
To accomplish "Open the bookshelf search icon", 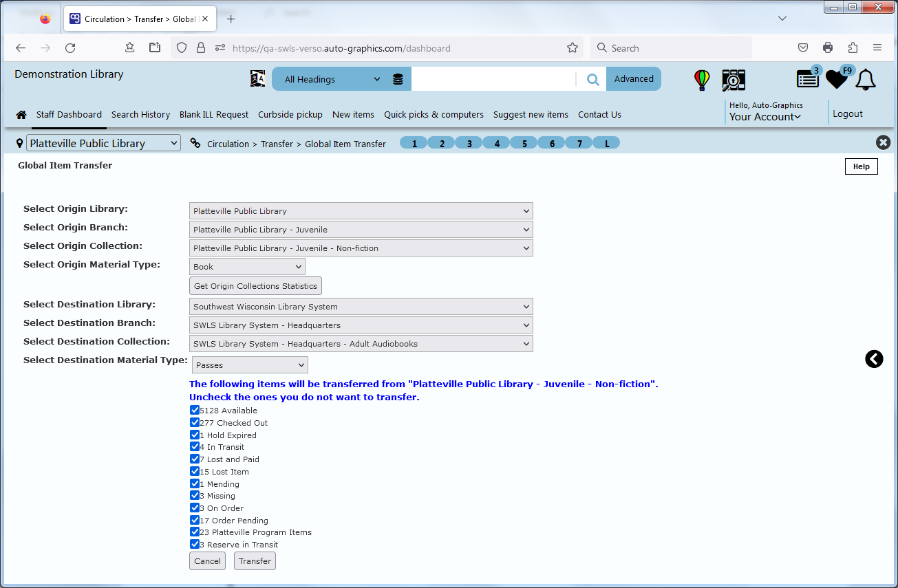I will [734, 80].
